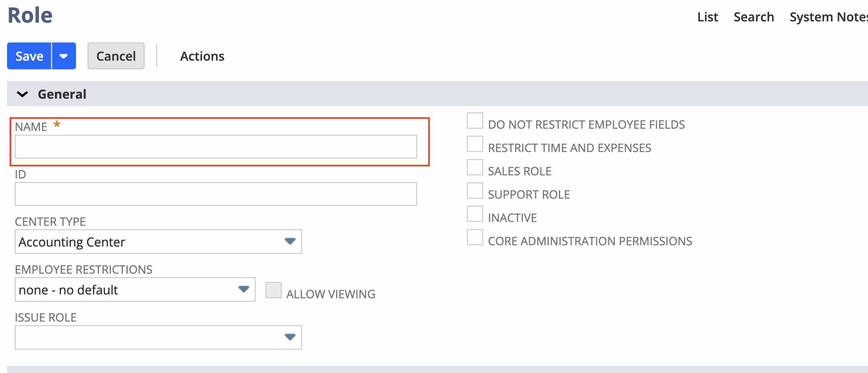Tick the Sales Role checkbox
The image size is (868, 373).
[475, 168]
